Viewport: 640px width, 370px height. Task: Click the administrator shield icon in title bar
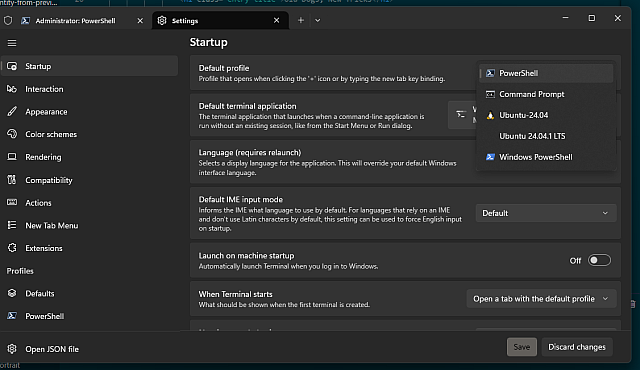click(8, 20)
